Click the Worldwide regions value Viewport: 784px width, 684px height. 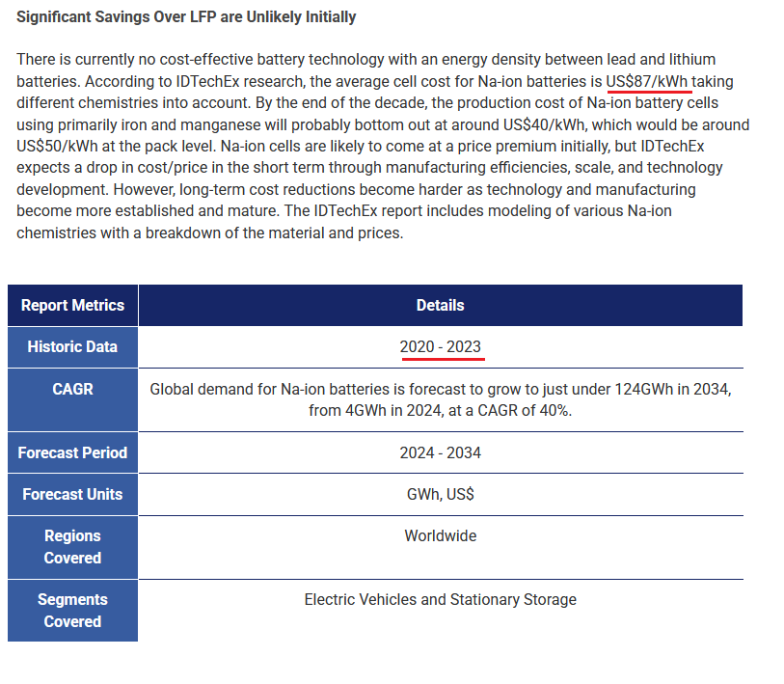pos(441,535)
